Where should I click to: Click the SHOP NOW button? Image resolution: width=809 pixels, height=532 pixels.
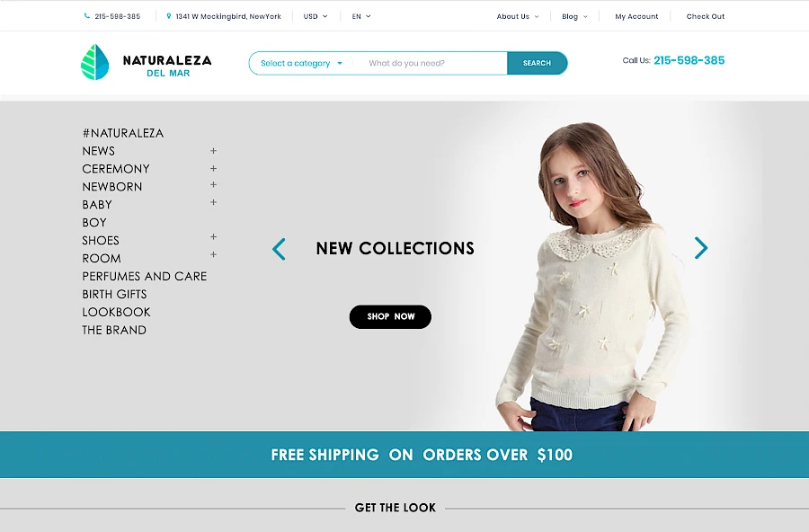pyautogui.click(x=391, y=316)
